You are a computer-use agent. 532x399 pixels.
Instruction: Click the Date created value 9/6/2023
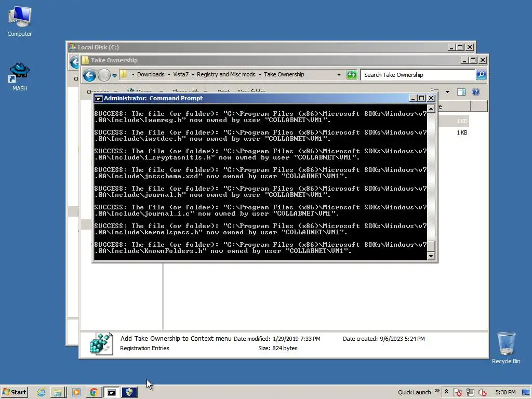pos(402,339)
